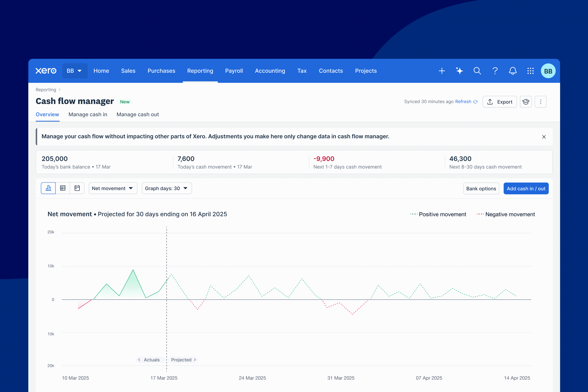Select the Overview tab
The image size is (588, 392).
pos(47,115)
